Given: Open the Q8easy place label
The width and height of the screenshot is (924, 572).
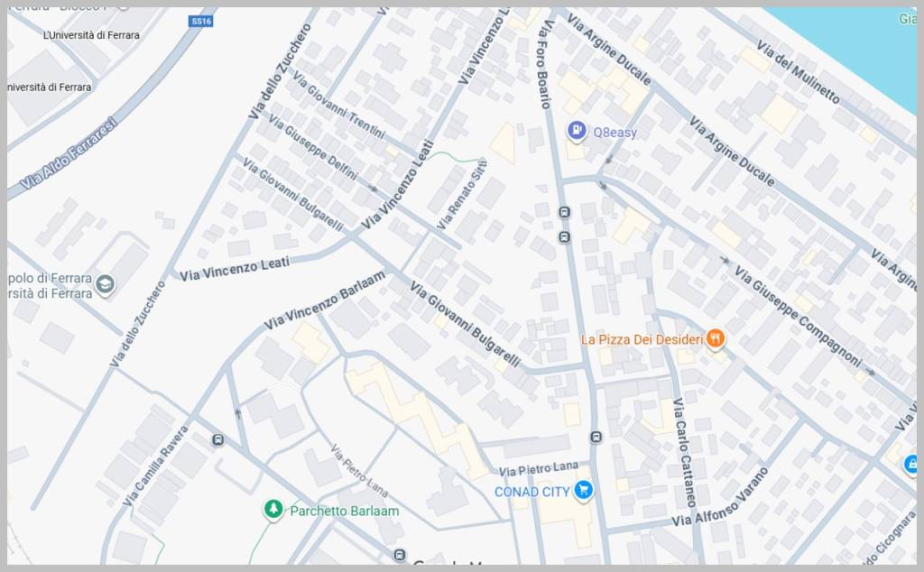Looking at the screenshot, I should [x=614, y=133].
